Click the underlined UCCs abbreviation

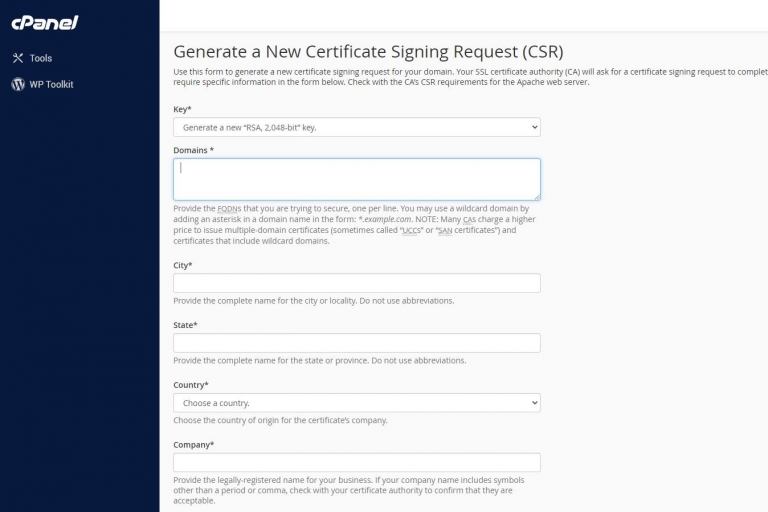(411, 230)
